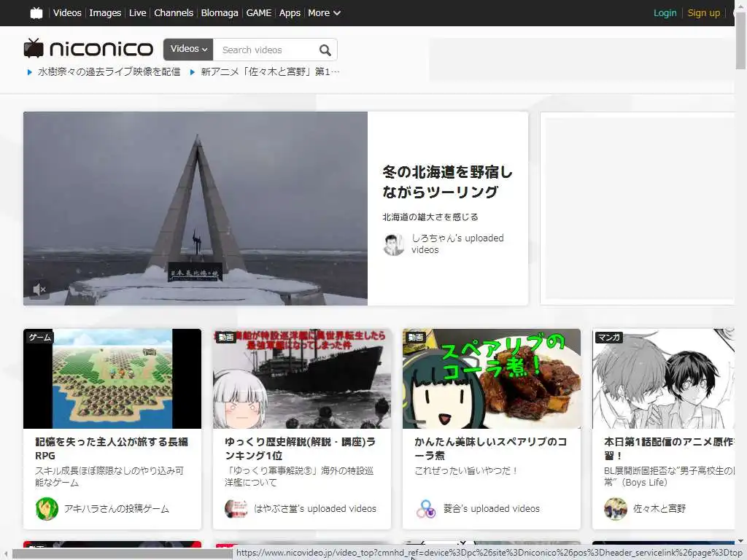Click 佐々木と宮野 avatar icon
This screenshot has width=747, height=560.
(616, 508)
